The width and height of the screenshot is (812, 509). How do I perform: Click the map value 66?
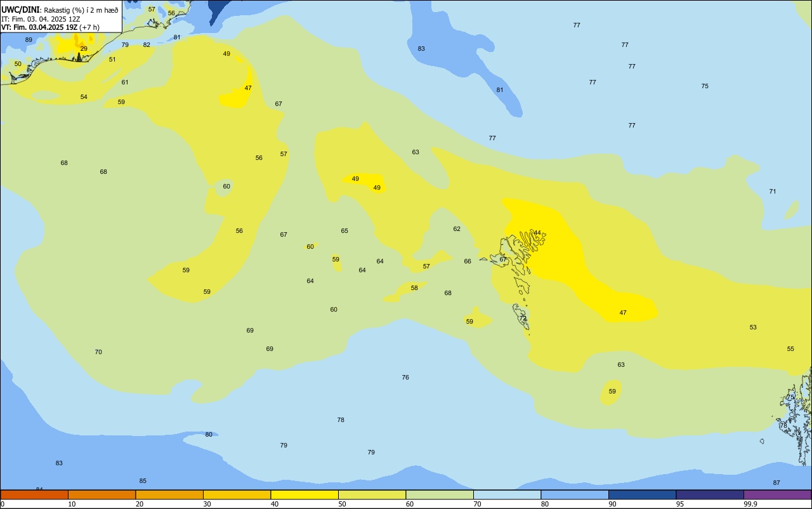[x=468, y=261]
